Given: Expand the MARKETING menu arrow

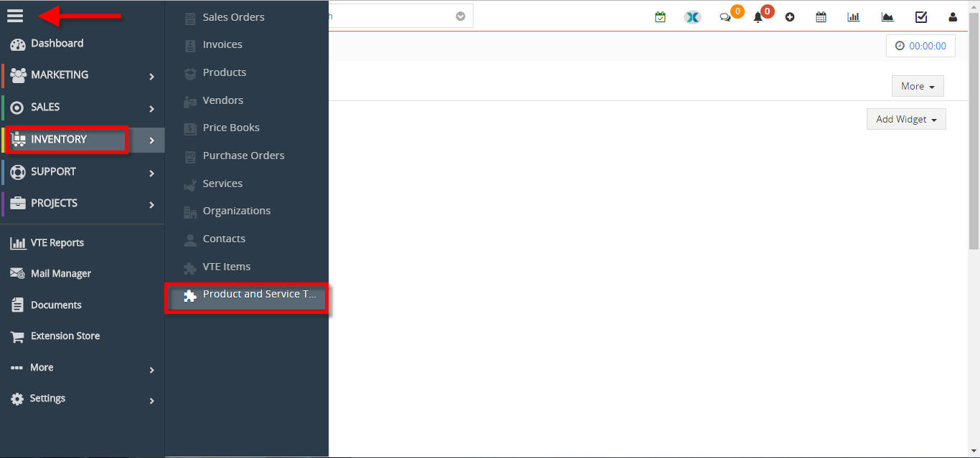Looking at the screenshot, I should (151, 76).
